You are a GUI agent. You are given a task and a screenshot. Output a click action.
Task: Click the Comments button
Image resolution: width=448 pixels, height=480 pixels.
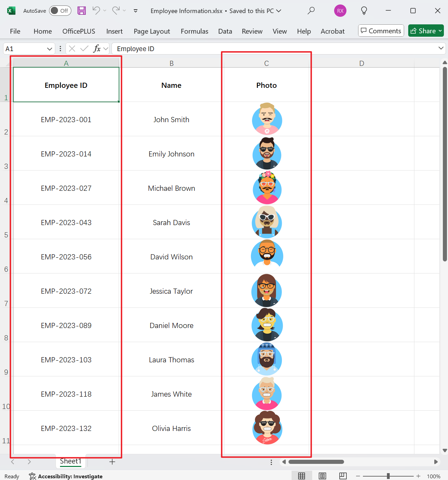(x=381, y=31)
